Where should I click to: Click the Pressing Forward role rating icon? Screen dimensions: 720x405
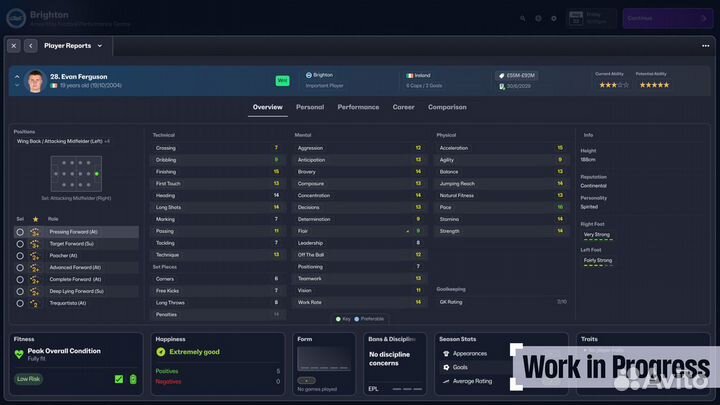(35, 232)
